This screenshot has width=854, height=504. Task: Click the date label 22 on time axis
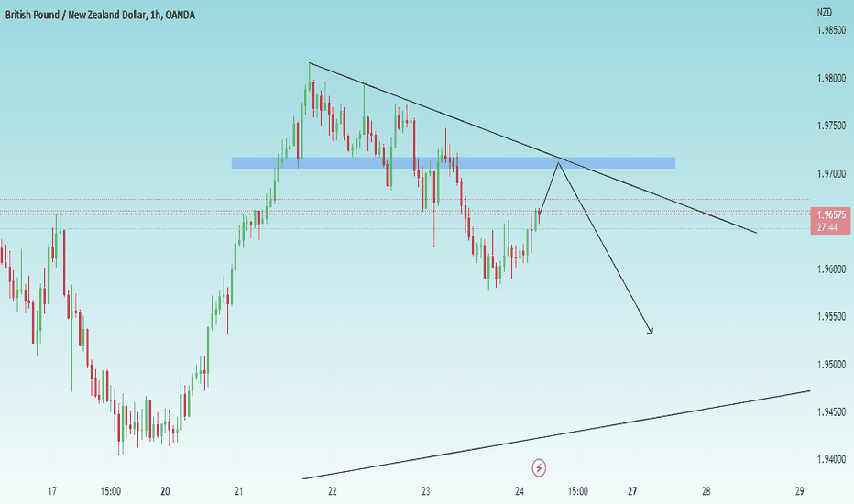pyautogui.click(x=333, y=491)
